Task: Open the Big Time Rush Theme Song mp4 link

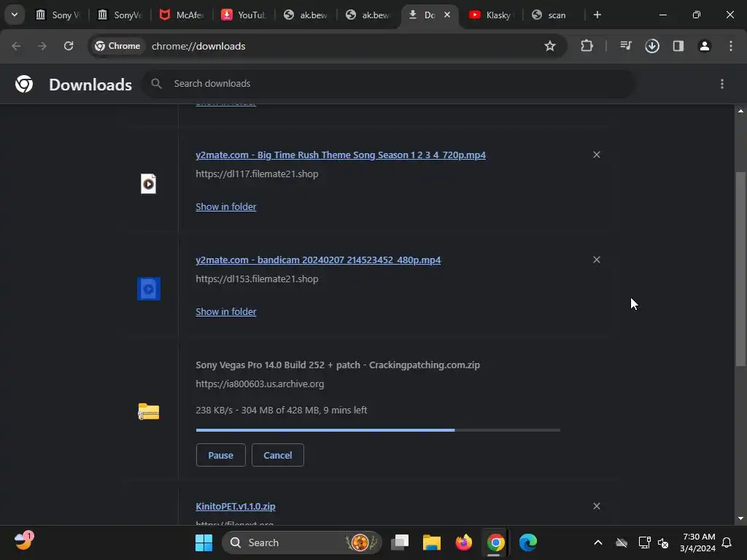Action: tap(341, 155)
